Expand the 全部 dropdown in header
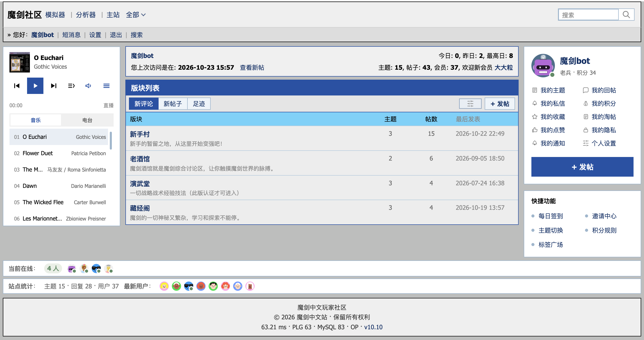Screen dimensions: 644x340 tap(136, 15)
